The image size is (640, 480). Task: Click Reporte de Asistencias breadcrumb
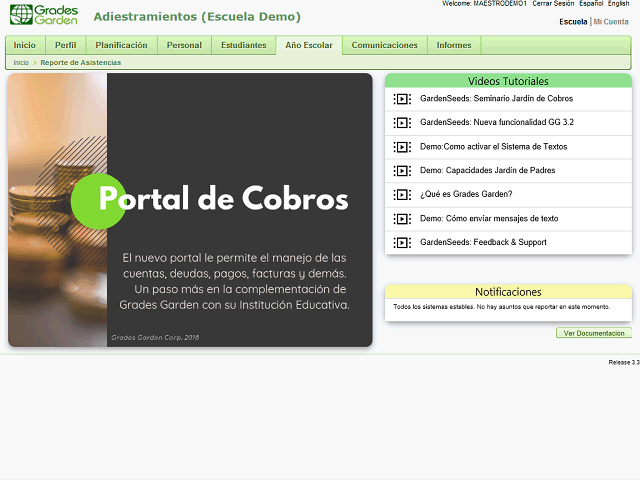[x=80, y=62]
